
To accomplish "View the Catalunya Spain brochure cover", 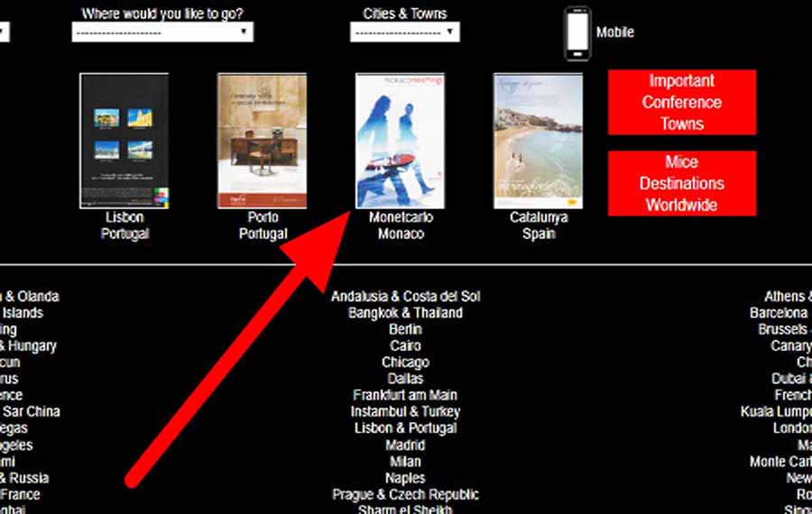I will click(x=538, y=141).
